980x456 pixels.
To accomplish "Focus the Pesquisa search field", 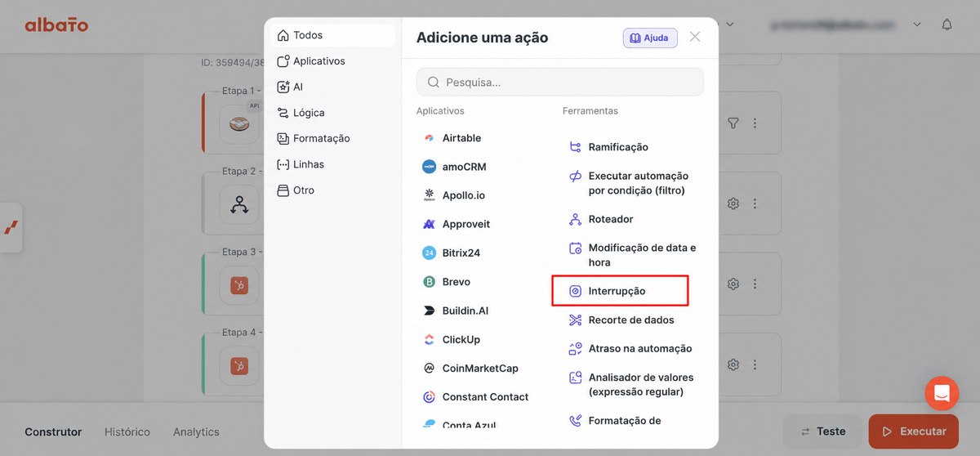I will (x=559, y=82).
